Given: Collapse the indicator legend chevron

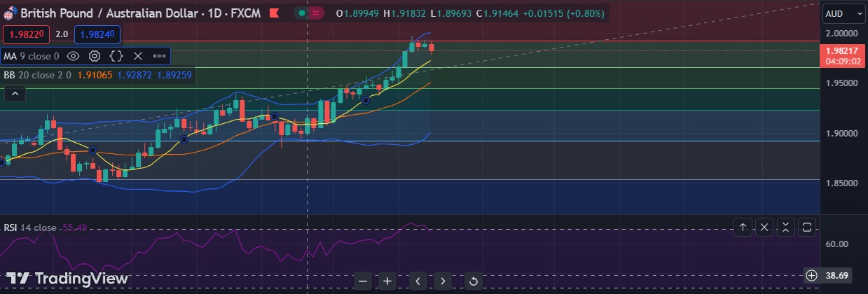Looking at the screenshot, I should [x=15, y=93].
